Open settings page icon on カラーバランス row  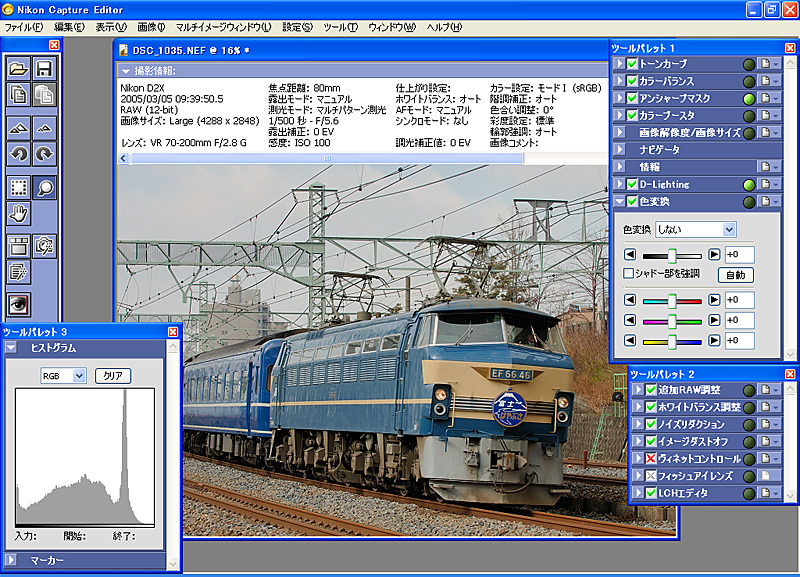pyautogui.click(x=766, y=81)
